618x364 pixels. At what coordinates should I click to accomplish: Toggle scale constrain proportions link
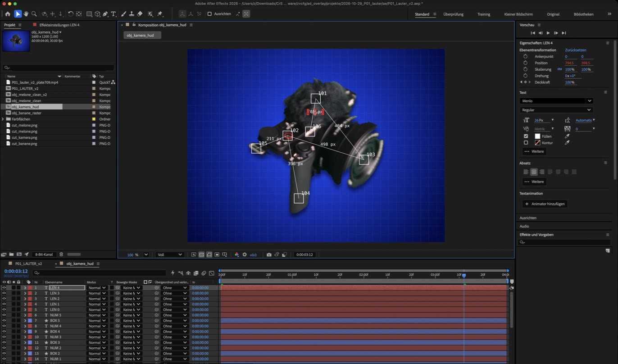(x=560, y=69)
